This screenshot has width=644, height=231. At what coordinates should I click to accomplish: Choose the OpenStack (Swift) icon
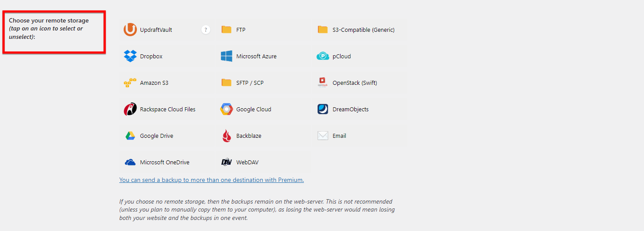click(323, 83)
